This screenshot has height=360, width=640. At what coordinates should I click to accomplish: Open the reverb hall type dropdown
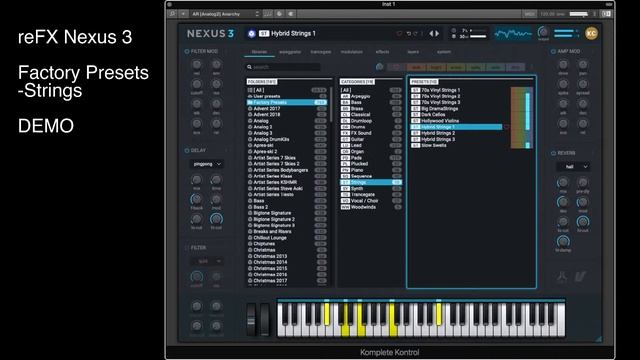point(573,167)
